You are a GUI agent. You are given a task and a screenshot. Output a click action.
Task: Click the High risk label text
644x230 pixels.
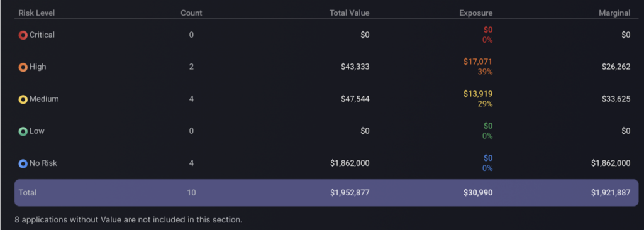[x=38, y=67]
